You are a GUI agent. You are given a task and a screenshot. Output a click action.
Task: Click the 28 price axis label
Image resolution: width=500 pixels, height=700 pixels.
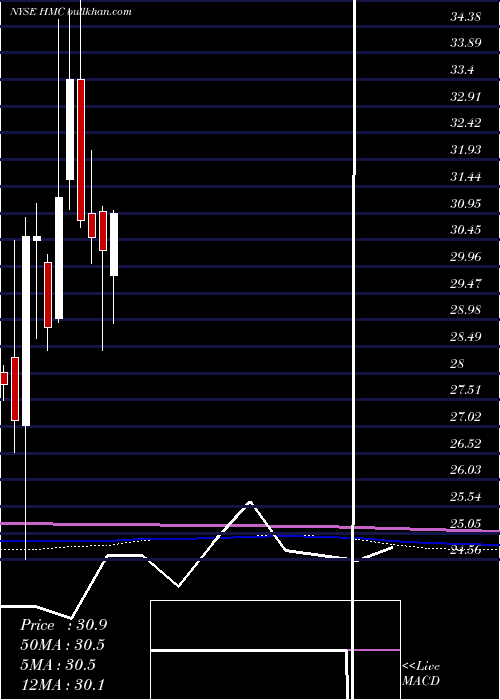[x=457, y=363]
